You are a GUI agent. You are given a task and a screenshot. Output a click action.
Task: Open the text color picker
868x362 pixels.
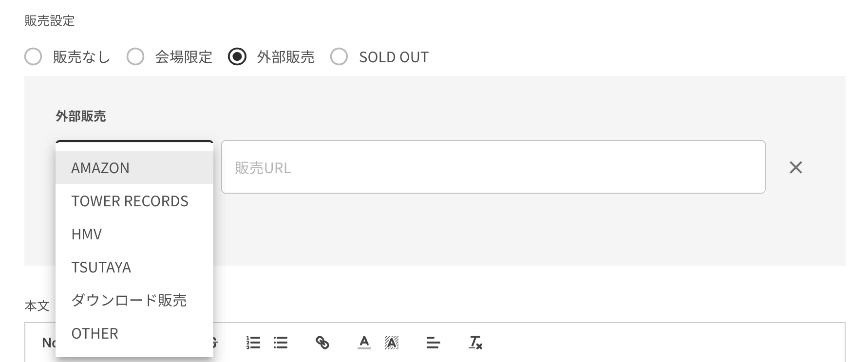[x=364, y=343]
